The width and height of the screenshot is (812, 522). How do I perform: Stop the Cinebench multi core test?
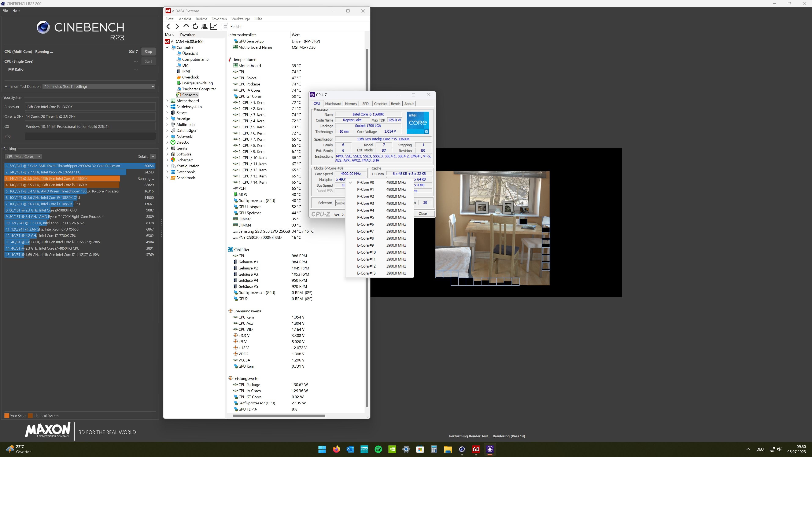coord(148,52)
